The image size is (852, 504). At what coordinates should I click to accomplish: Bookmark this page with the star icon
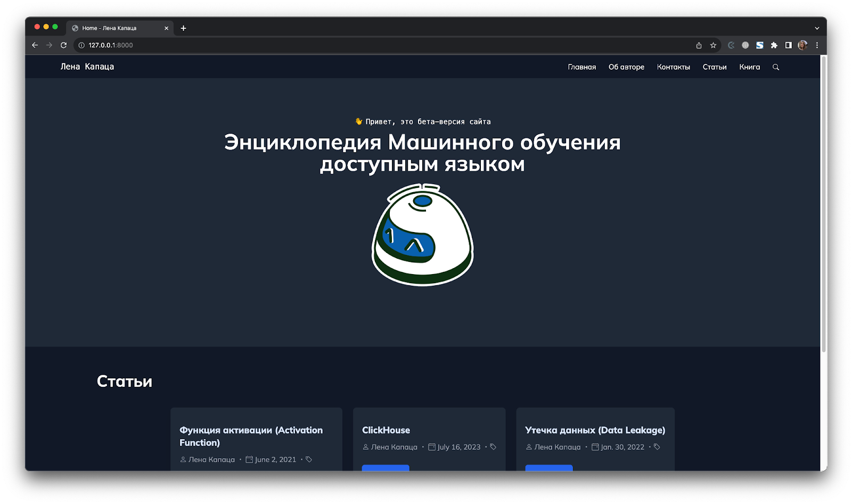pos(713,45)
